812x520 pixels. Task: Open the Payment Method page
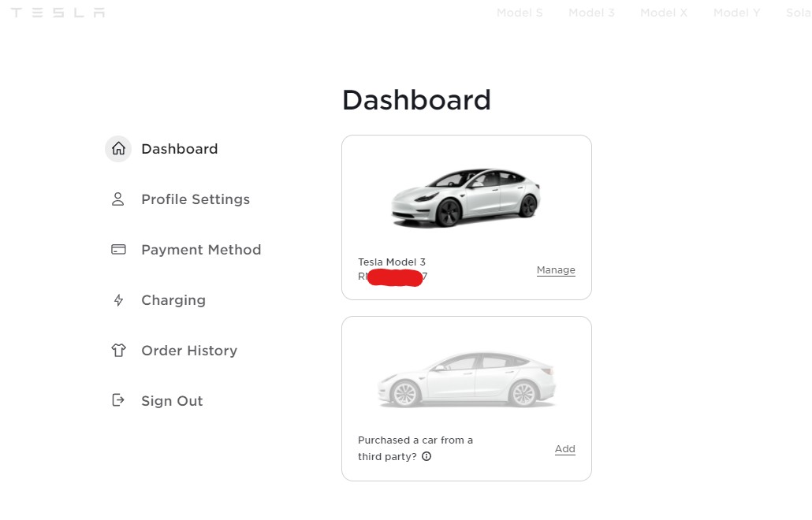201,250
